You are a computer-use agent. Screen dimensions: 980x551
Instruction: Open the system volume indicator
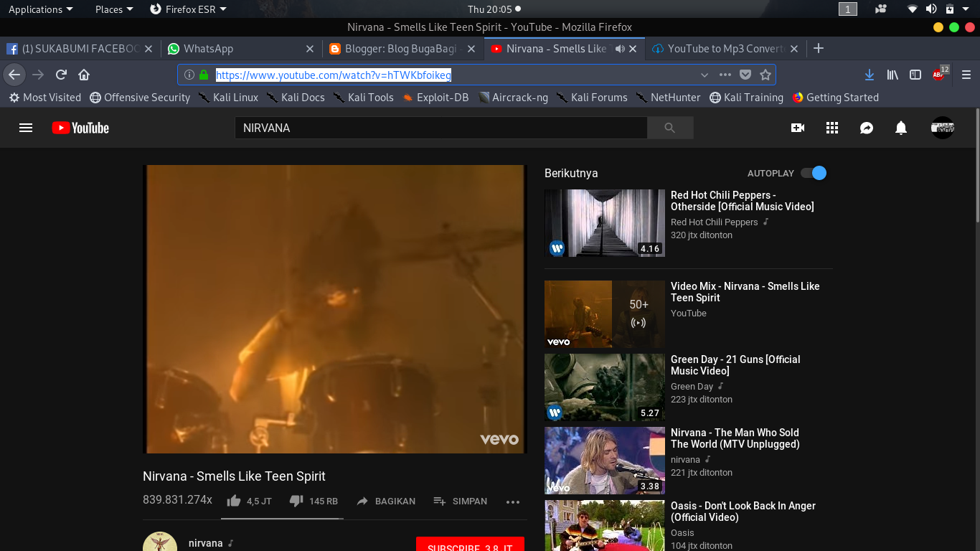[931, 9]
